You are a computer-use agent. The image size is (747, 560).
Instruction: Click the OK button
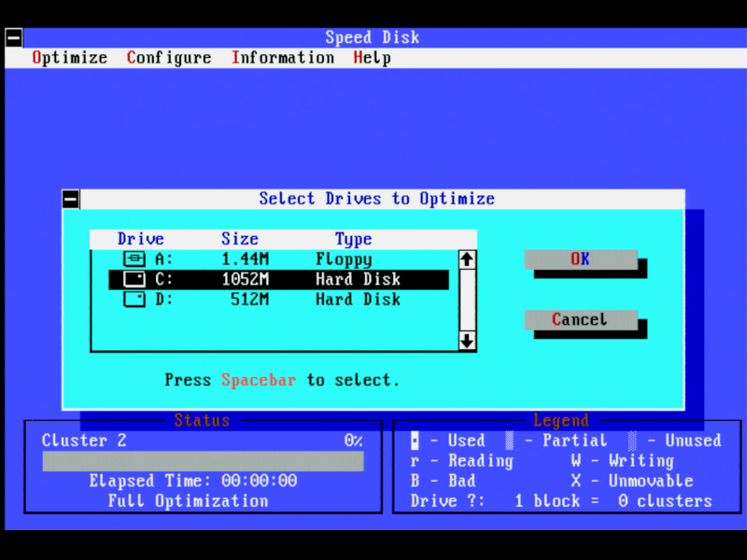pyautogui.click(x=581, y=259)
